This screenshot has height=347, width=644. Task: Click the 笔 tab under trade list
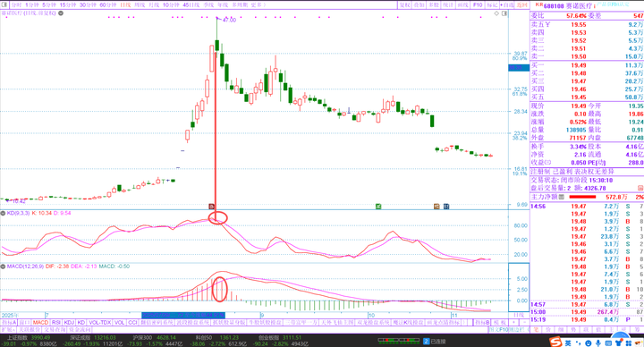536,329
